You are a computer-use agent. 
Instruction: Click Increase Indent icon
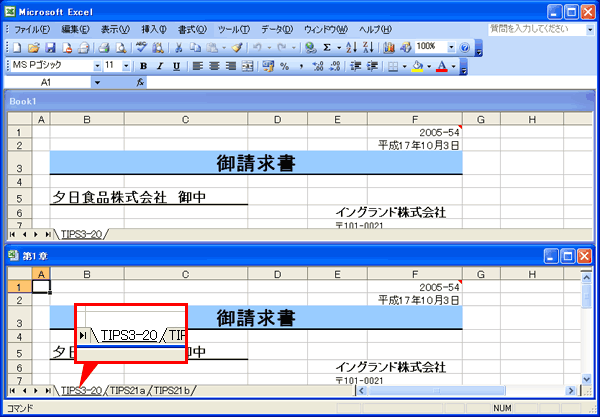tap(372, 66)
